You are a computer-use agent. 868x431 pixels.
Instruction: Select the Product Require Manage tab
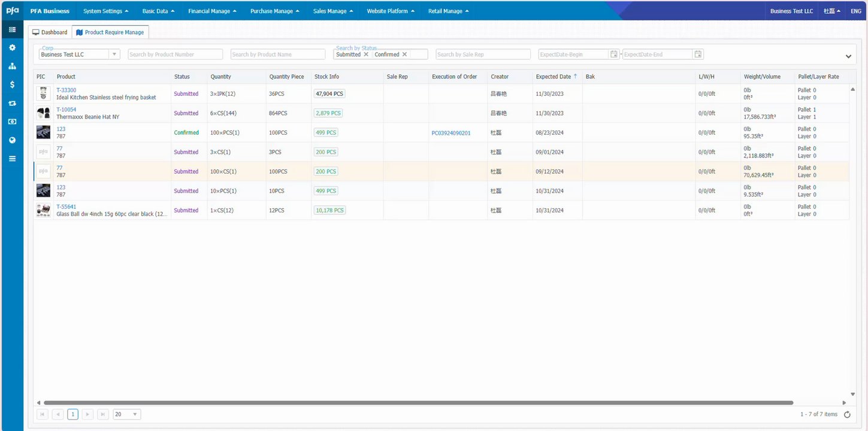(110, 32)
